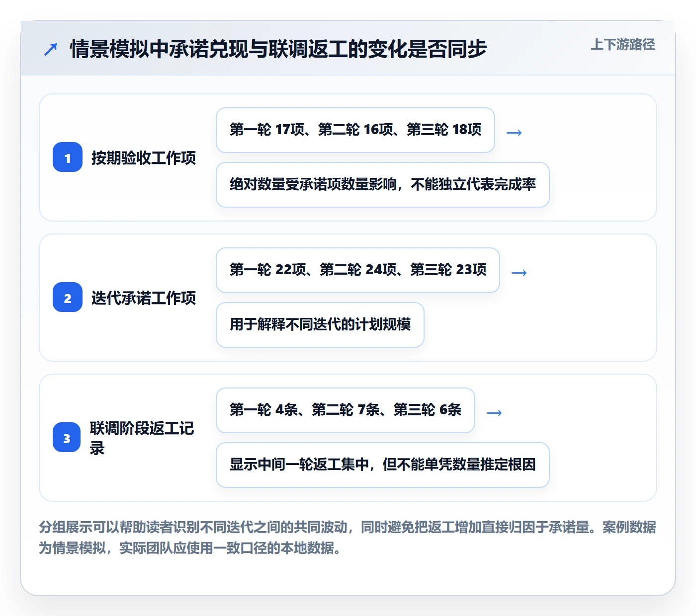Click the diagonal arrow icon beside the title

51,49
